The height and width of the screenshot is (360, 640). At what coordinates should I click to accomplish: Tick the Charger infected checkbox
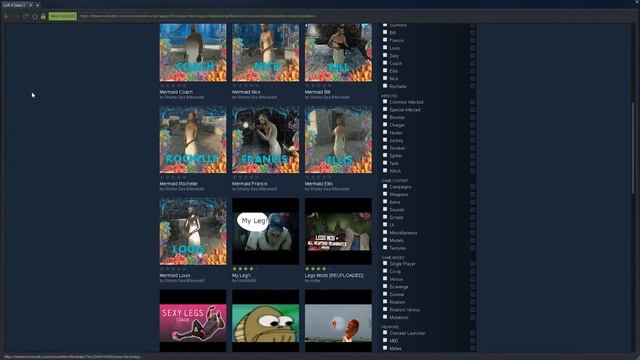pyautogui.click(x=385, y=124)
